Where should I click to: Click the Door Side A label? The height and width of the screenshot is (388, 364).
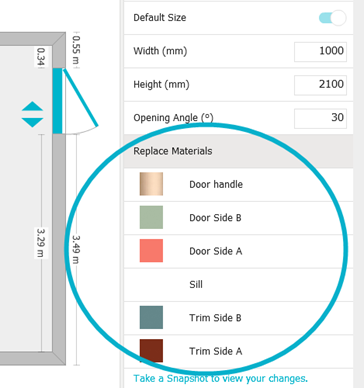coord(216,251)
